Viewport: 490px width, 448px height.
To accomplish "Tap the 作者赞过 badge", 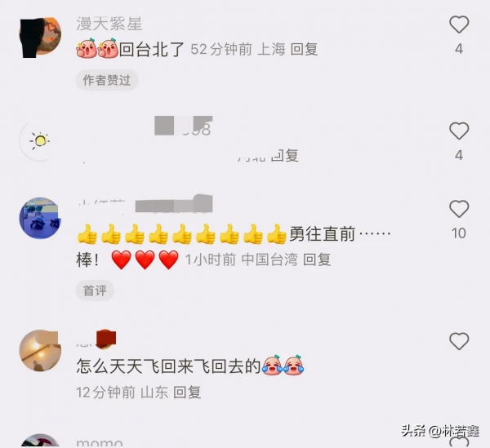I will click(x=107, y=80).
